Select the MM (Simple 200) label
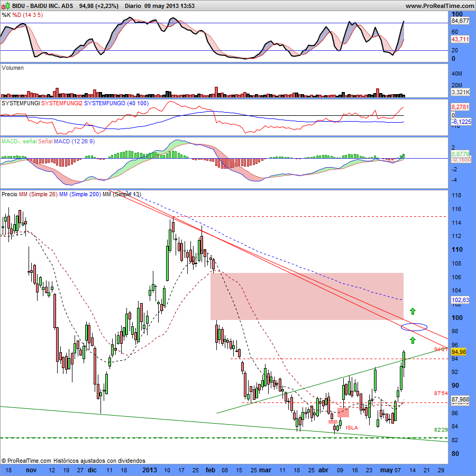This screenshot has width=476, height=476. tap(80, 194)
